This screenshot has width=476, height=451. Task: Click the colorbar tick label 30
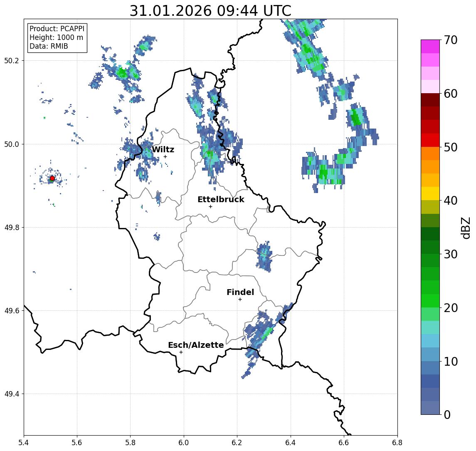point(451,254)
